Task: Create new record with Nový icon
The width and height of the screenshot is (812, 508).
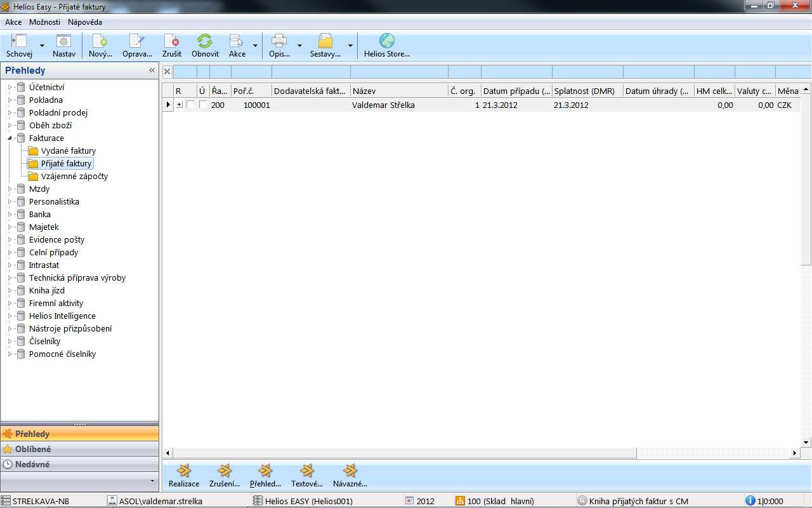Action: coord(100,41)
